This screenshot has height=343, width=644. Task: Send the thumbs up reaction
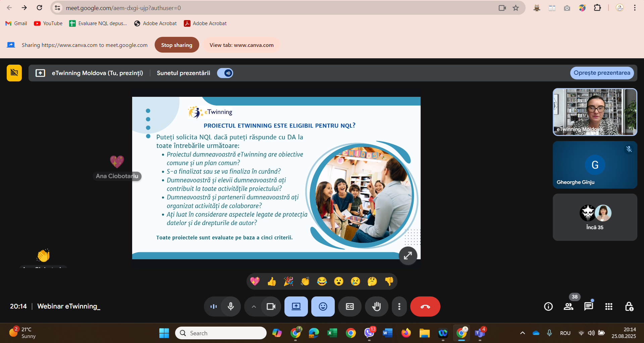pyautogui.click(x=272, y=281)
